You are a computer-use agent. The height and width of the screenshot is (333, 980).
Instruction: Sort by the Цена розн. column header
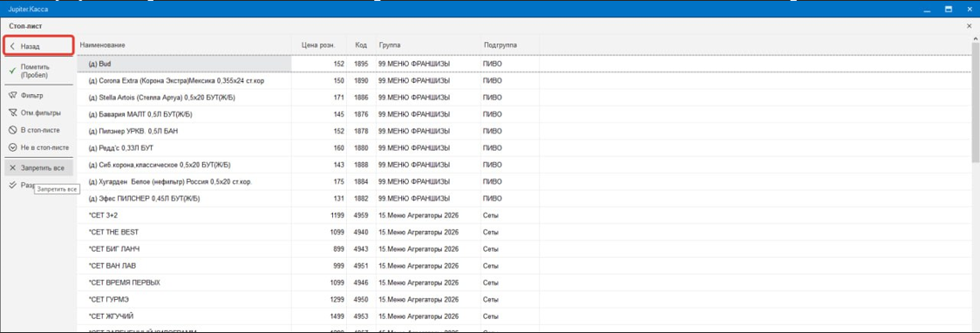click(319, 45)
